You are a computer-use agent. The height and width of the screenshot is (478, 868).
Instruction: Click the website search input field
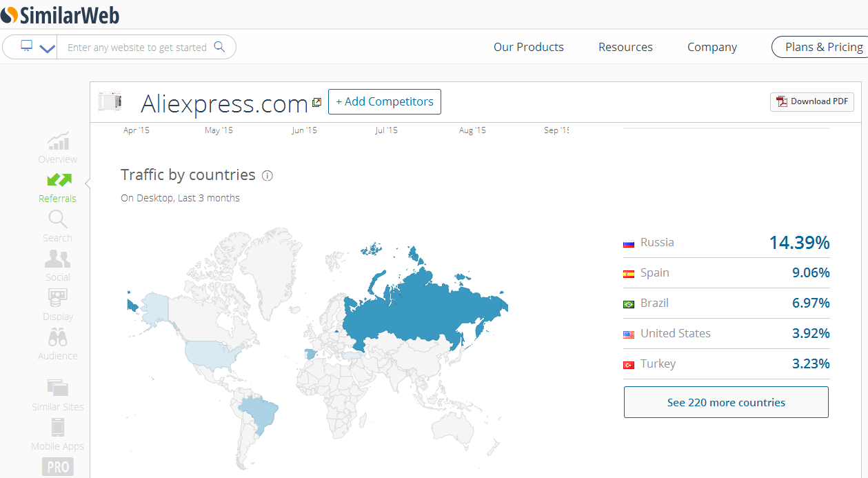pyautogui.click(x=137, y=48)
